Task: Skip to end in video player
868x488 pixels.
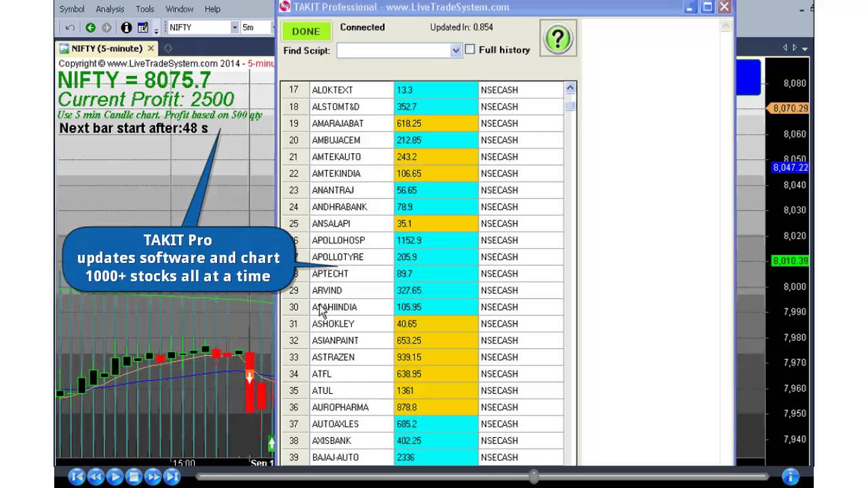Action: coord(172,476)
